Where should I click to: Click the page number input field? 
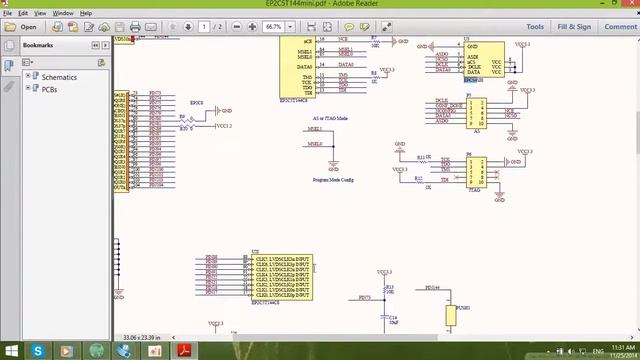coord(204,27)
